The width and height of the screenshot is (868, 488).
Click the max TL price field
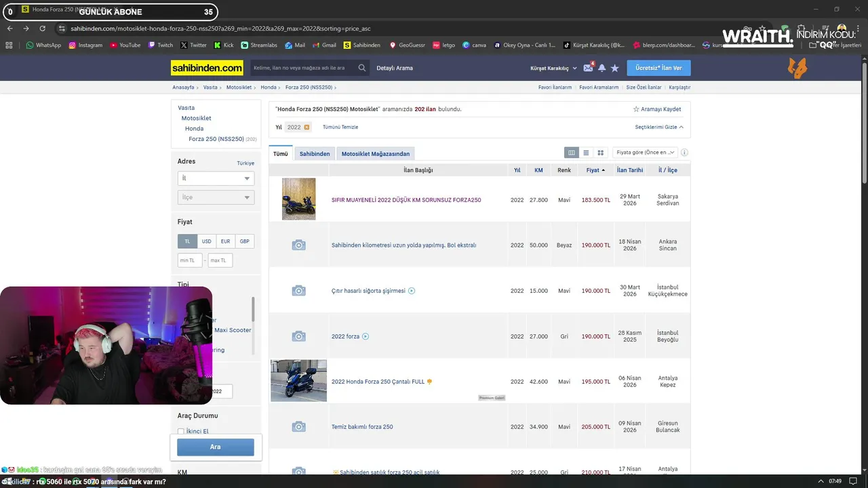coord(220,260)
